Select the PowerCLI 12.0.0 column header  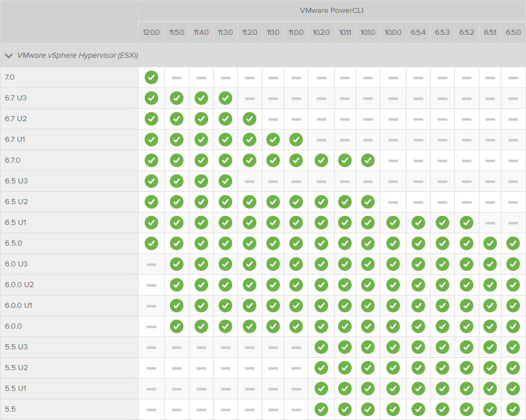point(151,33)
